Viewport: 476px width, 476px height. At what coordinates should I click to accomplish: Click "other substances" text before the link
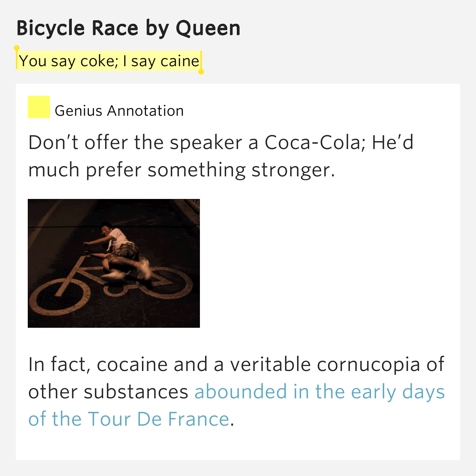108,392
